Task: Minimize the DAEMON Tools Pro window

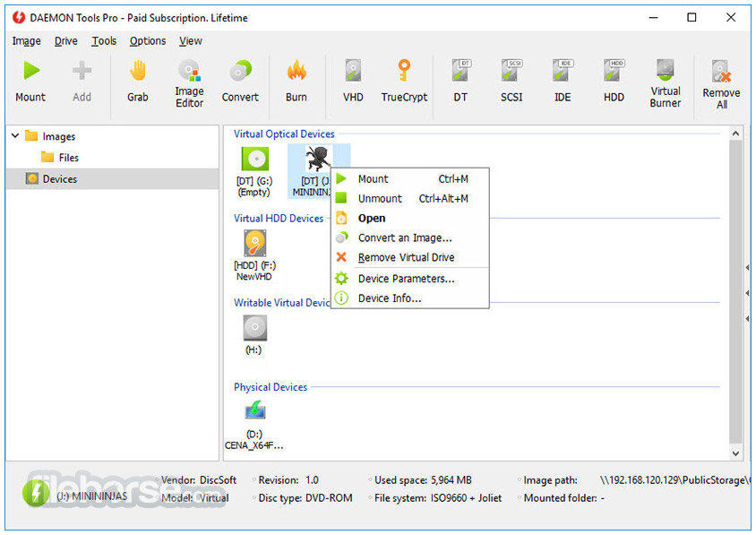Action: point(653,18)
